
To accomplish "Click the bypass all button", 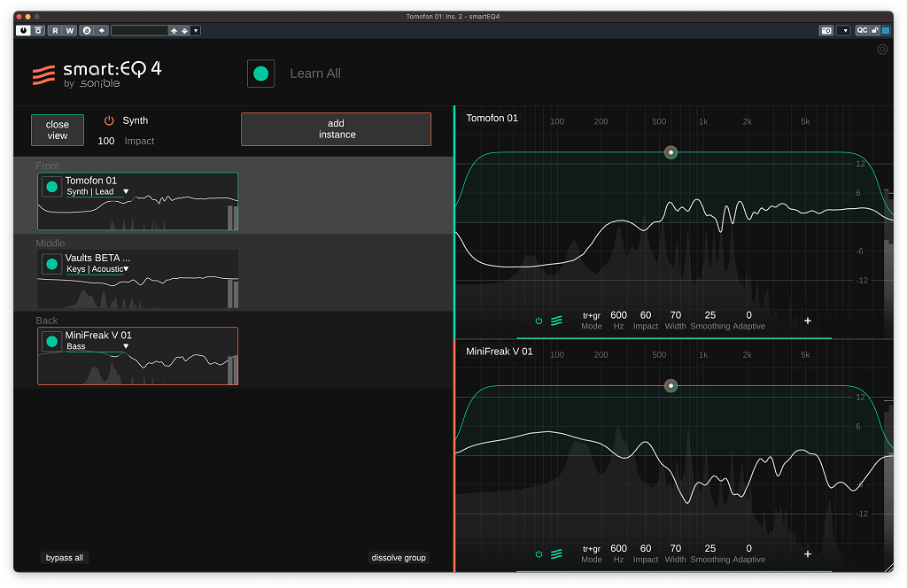I will 64,558.
